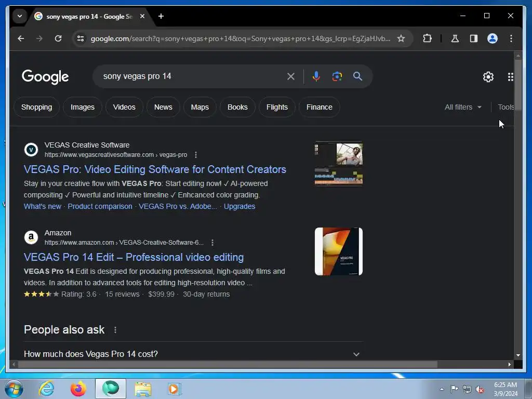The image size is (532, 399).
Task: Open the VEGAS Pro 14 box thumbnail
Action: (339, 251)
